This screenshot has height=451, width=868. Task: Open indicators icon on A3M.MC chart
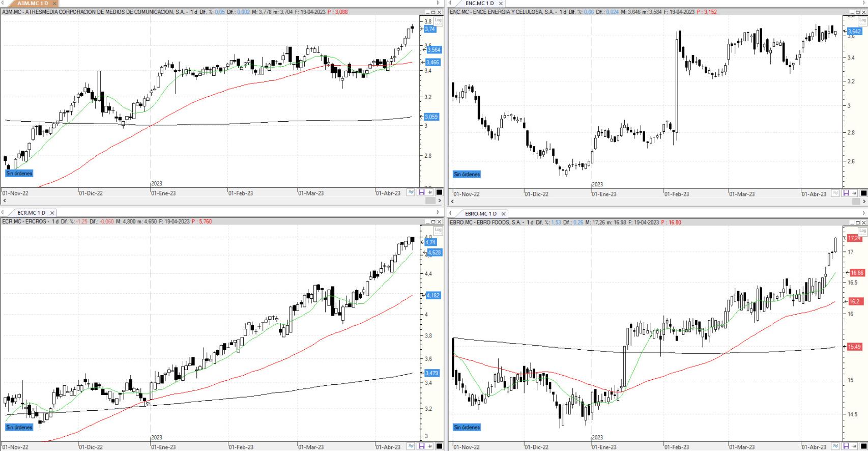click(x=411, y=192)
